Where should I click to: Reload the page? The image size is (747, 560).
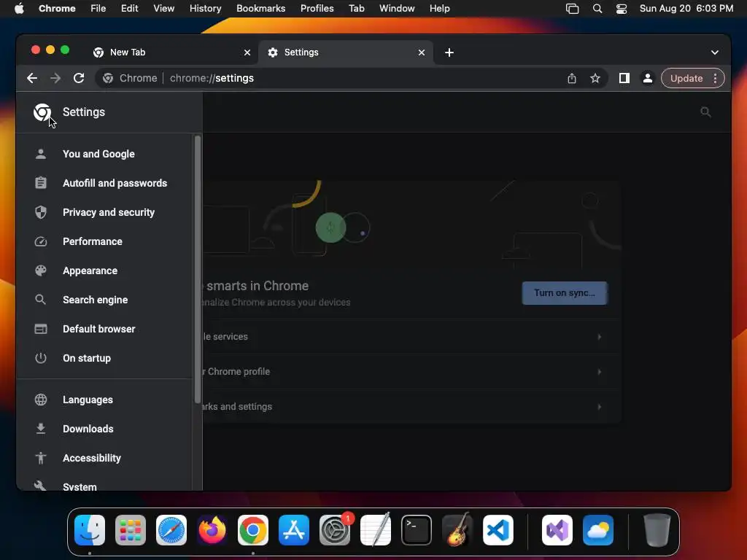[x=79, y=78]
